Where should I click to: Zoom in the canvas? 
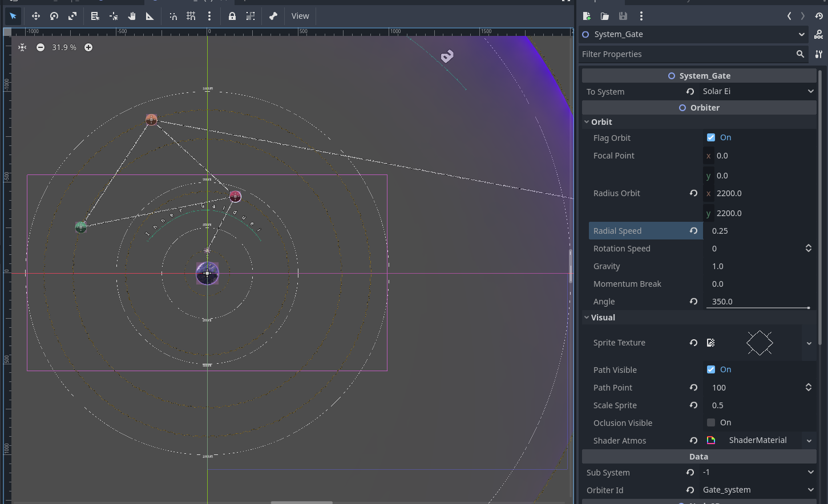tap(88, 47)
